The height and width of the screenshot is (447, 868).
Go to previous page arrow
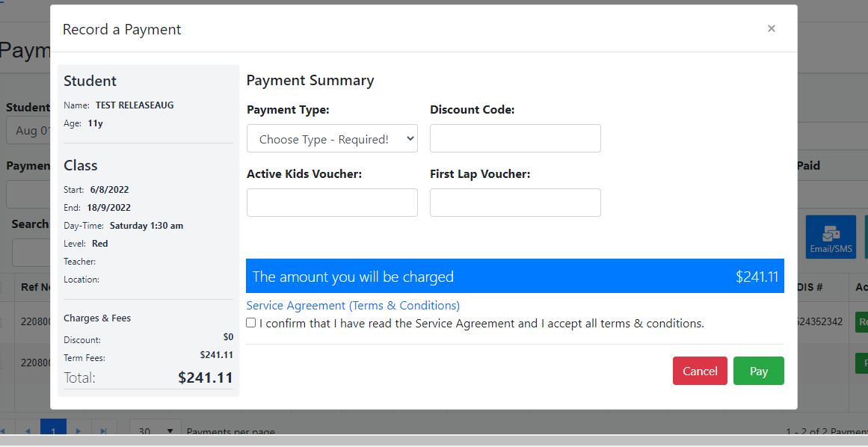point(28,430)
